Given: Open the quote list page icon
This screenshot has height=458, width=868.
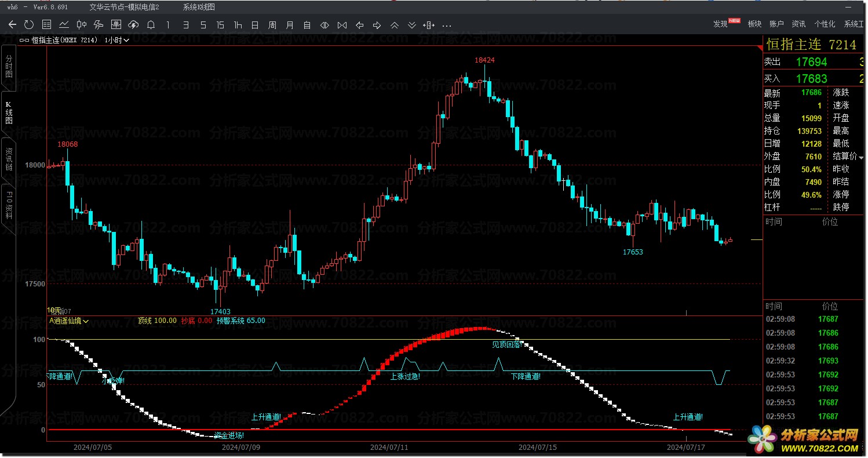Looking at the screenshot, I should [47, 24].
